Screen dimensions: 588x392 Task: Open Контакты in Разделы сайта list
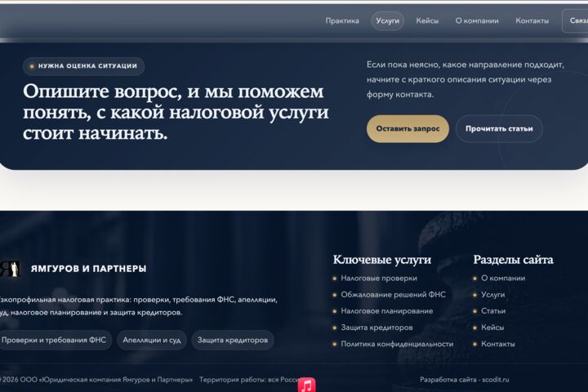[x=497, y=344]
